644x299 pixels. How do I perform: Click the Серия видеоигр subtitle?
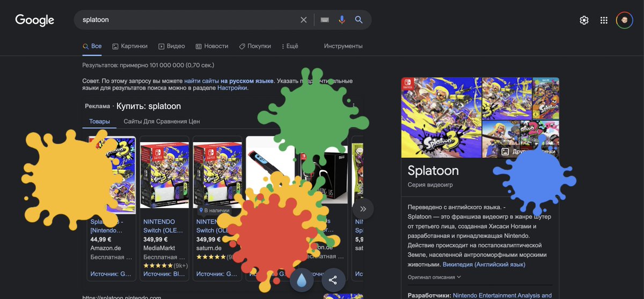pyautogui.click(x=430, y=185)
